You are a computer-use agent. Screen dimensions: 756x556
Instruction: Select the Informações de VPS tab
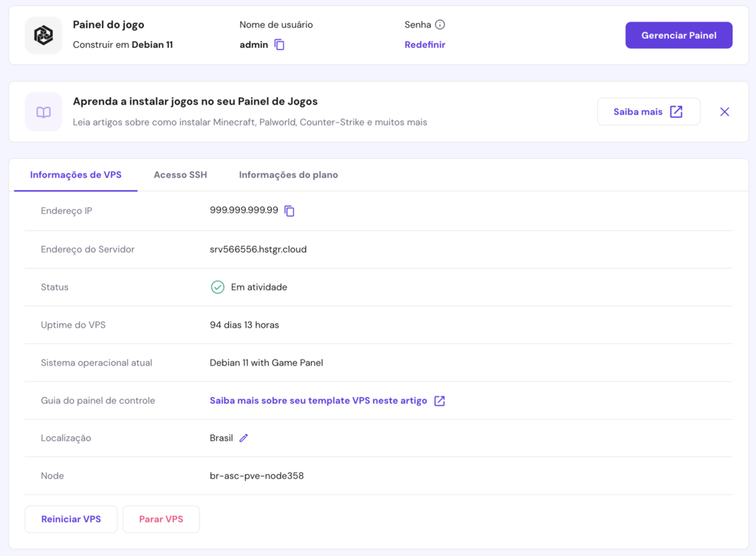(x=75, y=175)
